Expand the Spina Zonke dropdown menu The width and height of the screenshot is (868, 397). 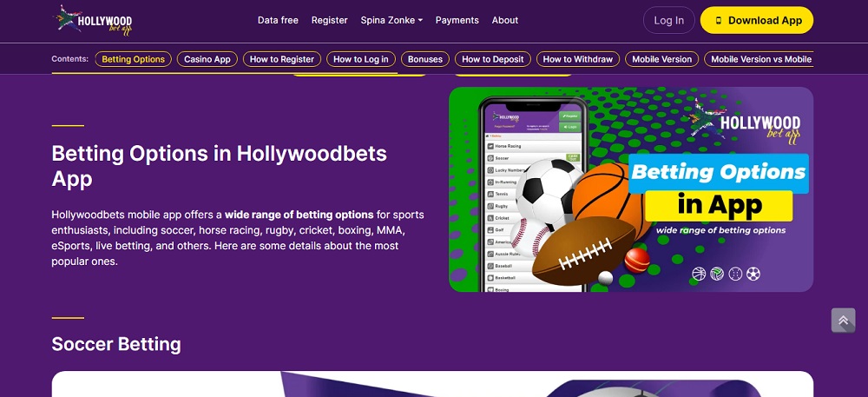[391, 20]
